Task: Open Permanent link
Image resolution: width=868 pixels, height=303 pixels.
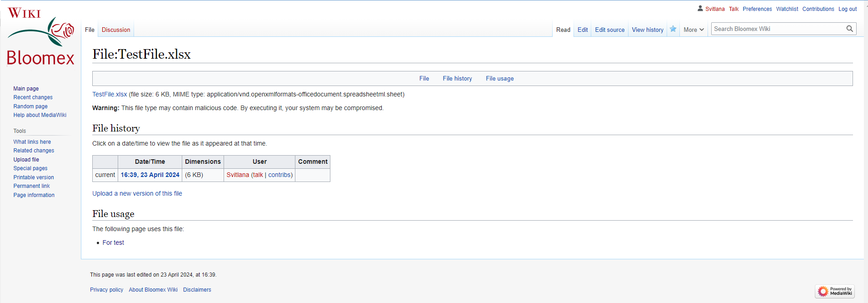Action: (32, 186)
